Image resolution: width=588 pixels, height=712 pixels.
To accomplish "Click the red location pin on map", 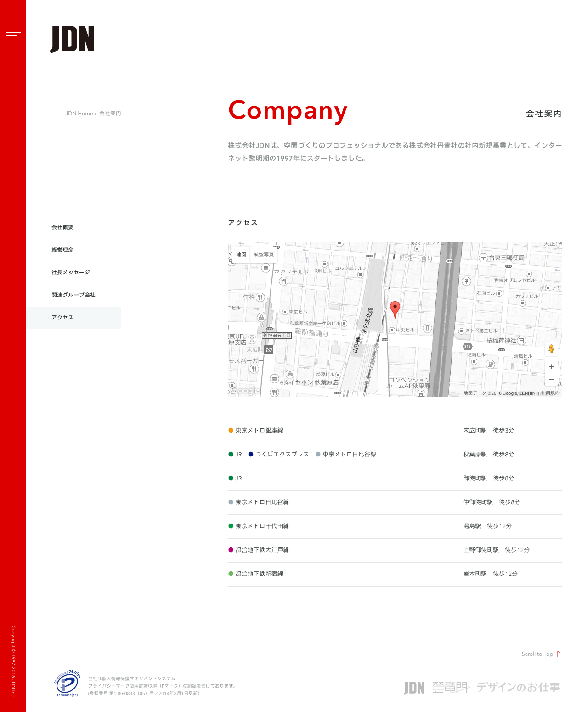I will coord(395,309).
